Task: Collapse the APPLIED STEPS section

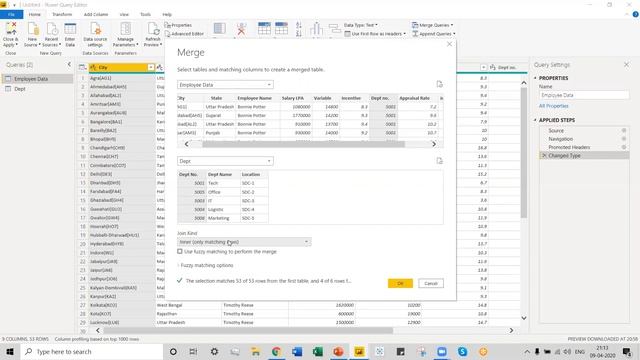Action: pyautogui.click(x=535, y=120)
